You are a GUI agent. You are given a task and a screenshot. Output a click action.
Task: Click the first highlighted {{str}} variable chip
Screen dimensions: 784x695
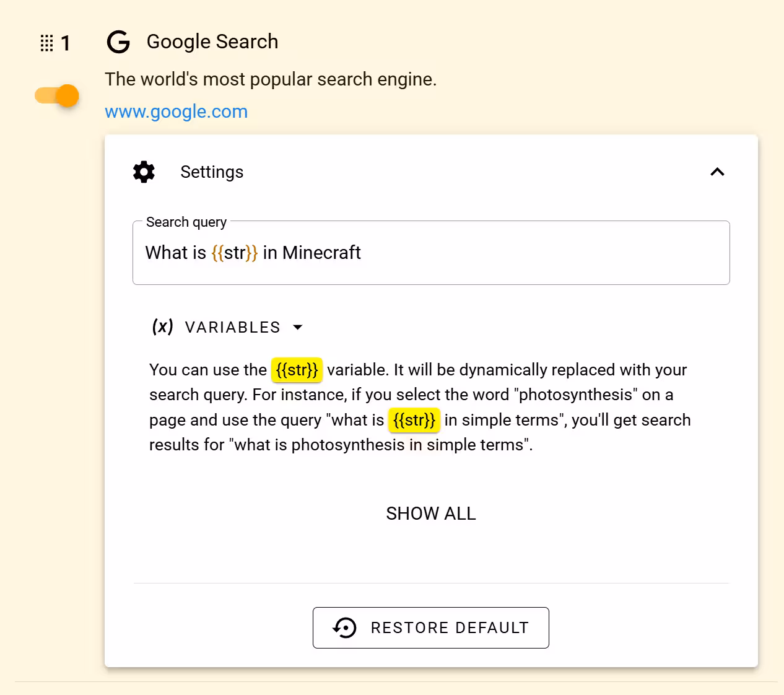297,370
